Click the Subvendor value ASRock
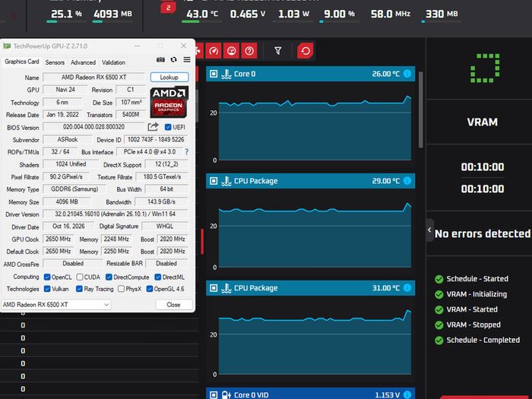The width and height of the screenshot is (532, 399). click(x=68, y=139)
